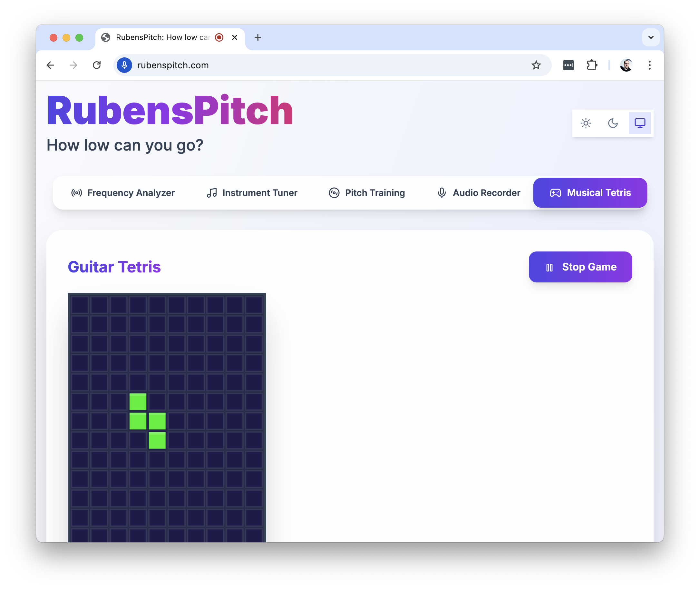Open the password manager extension icon
The height and width of the screenshot is (590, 700).
(x=568, y=65)
